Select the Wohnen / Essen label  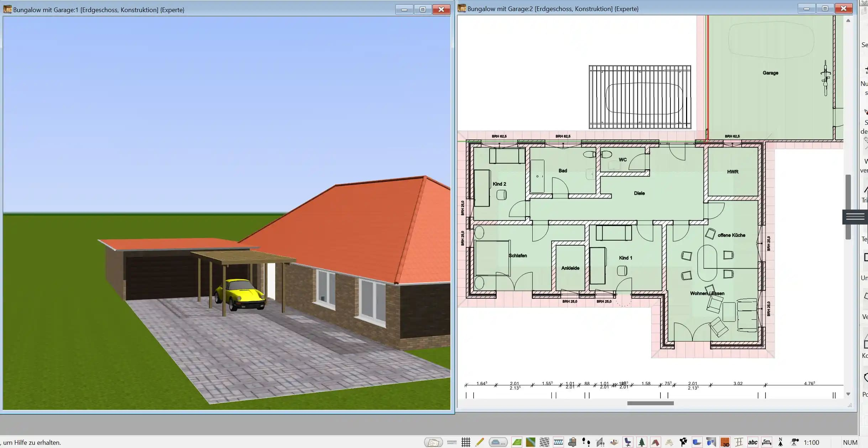pyautogui.click(x=707, y=293)
